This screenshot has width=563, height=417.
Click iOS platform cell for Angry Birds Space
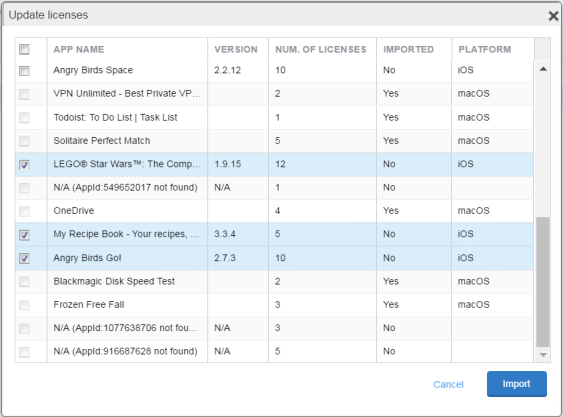[465, 70]
